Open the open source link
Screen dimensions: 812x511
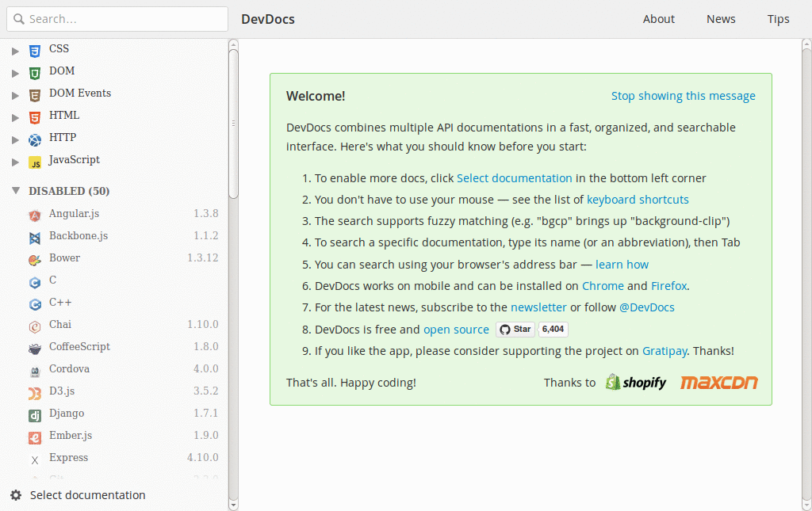(456, 330)
